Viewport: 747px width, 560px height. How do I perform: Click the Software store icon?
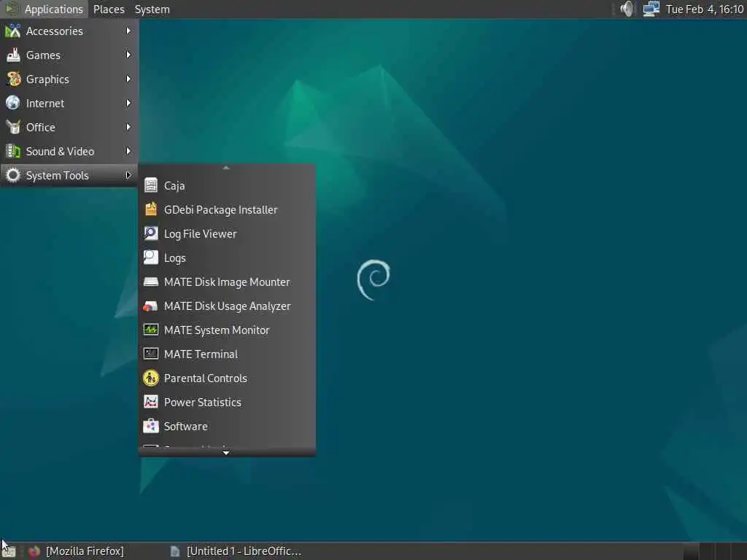click(151, 426)
